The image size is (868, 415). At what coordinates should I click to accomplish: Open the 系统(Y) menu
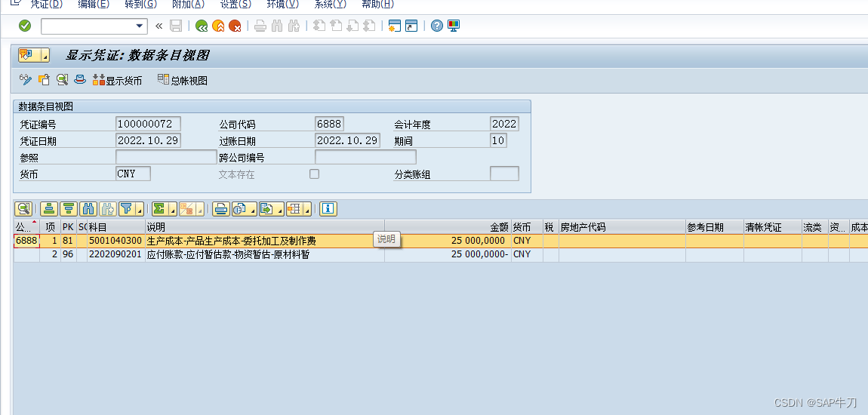coord(330,5)
